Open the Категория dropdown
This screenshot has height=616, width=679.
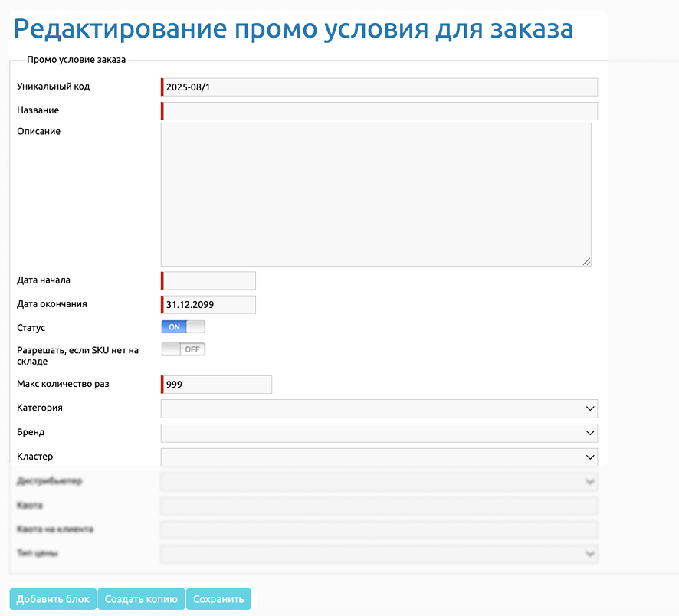[x=379, y=408]
